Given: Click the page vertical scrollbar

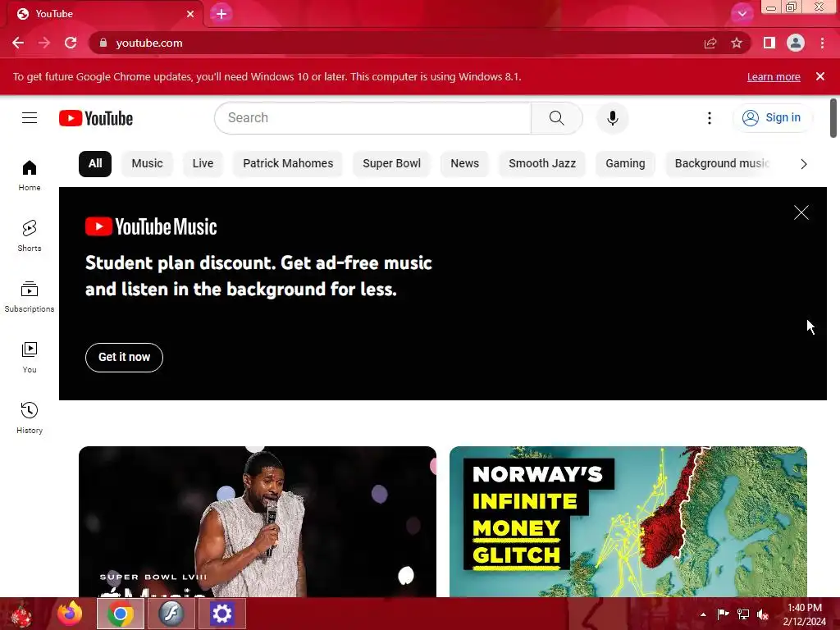Looking at the screenshot, I should coord(833,118).
